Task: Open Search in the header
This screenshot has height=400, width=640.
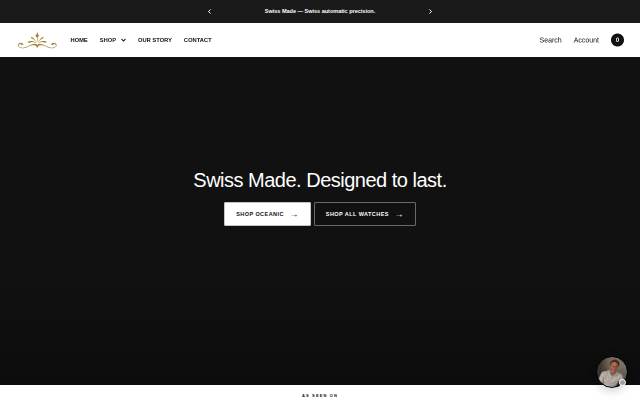Action: tap(550, 40)
